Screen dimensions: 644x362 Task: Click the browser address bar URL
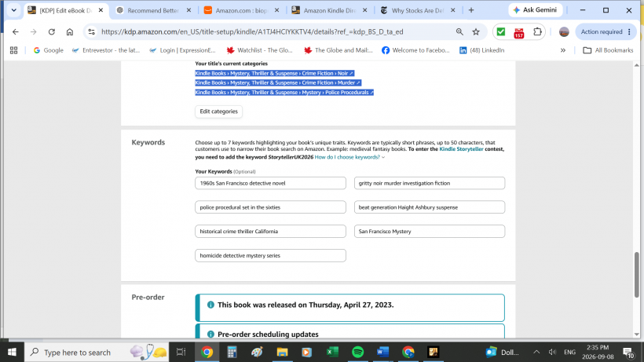pyautogui.click(x=252, y=31)
